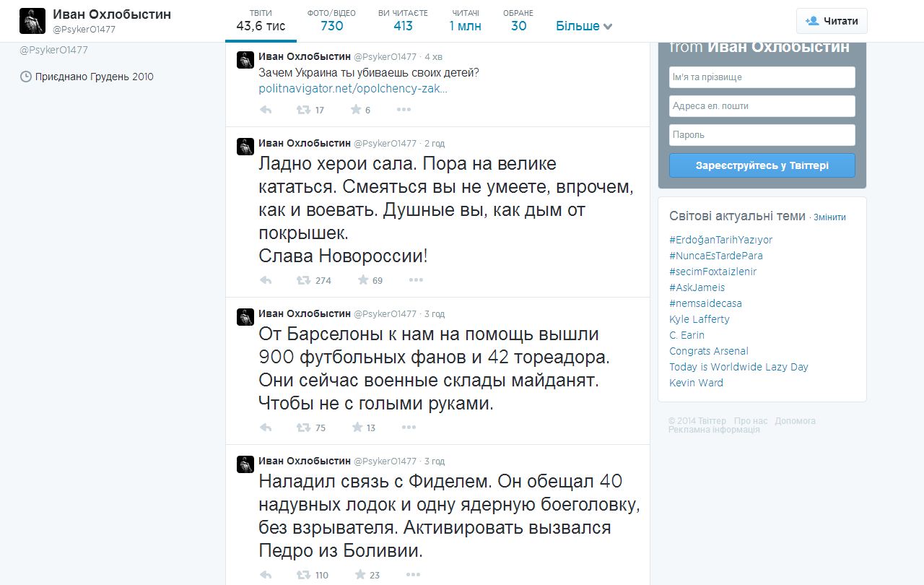
Task: Open the #secimFoxtaizlenir trending hashtag
Action: point(713,272)
